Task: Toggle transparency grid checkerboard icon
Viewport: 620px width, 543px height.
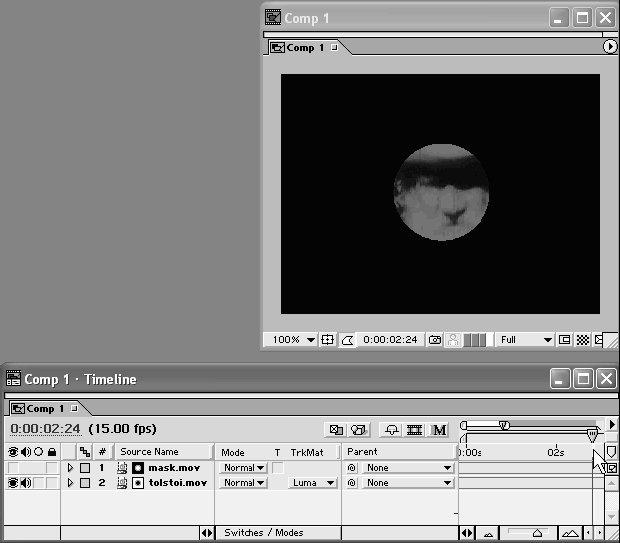Action: (582, 340)
